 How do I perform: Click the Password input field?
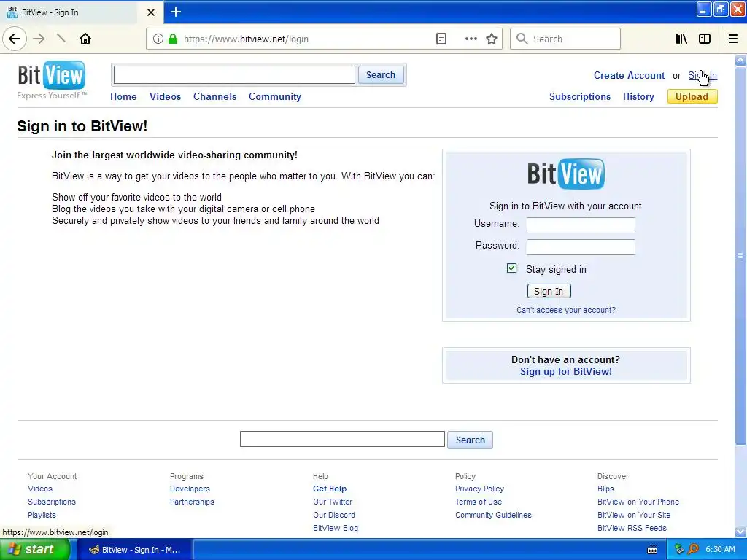[581, 247]
